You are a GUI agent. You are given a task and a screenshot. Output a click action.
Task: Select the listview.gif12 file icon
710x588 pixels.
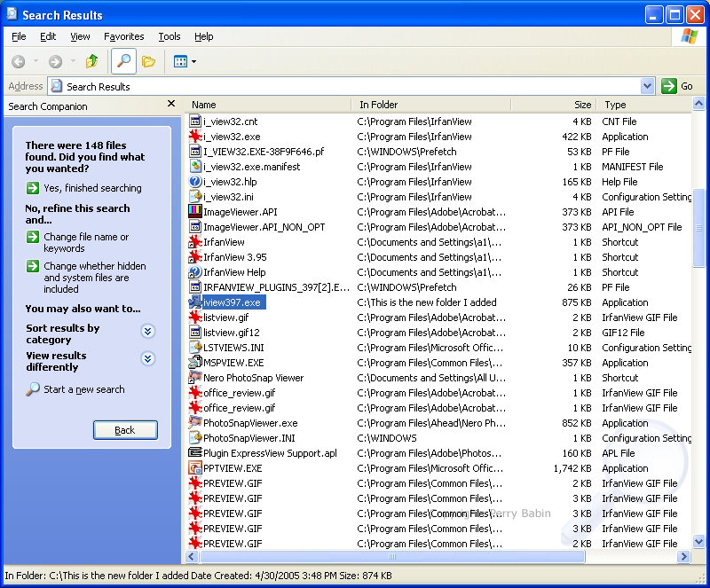195,333
